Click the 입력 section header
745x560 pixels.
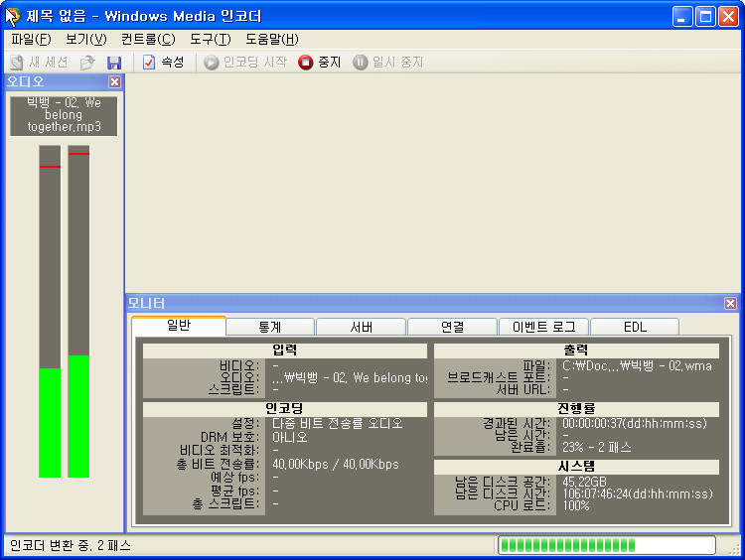pyautogui.click(x=285, y=350)
